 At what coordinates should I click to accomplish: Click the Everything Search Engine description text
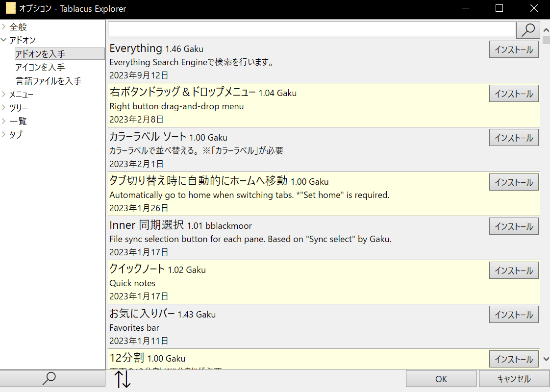coord(192,62)
